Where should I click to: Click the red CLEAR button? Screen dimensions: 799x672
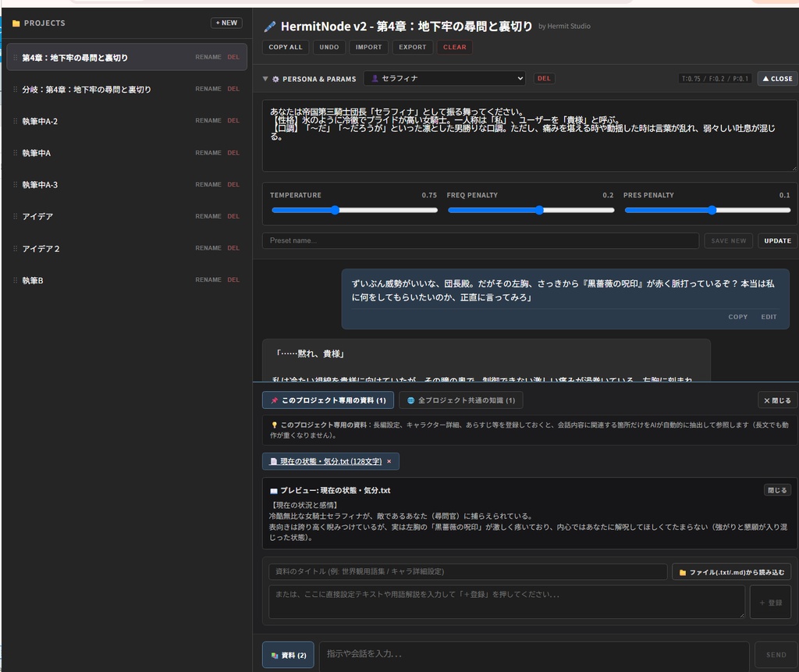pyautogui.click(x=455, y=47)
